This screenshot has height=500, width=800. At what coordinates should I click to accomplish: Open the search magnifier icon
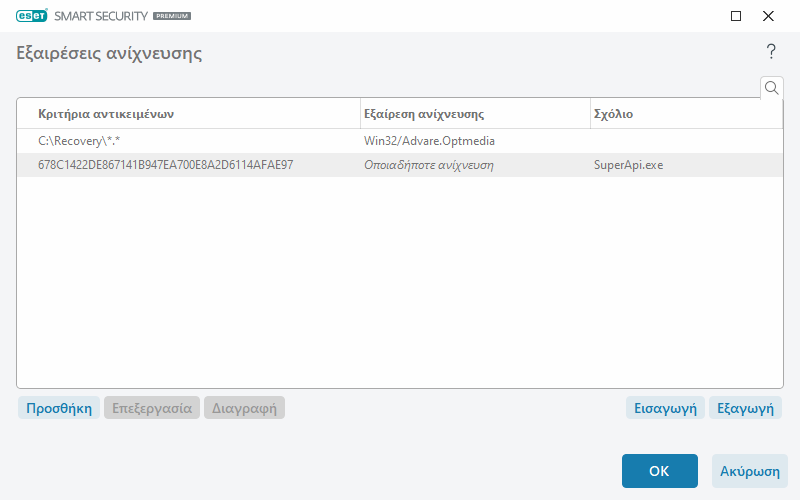[x=771, y=88]
